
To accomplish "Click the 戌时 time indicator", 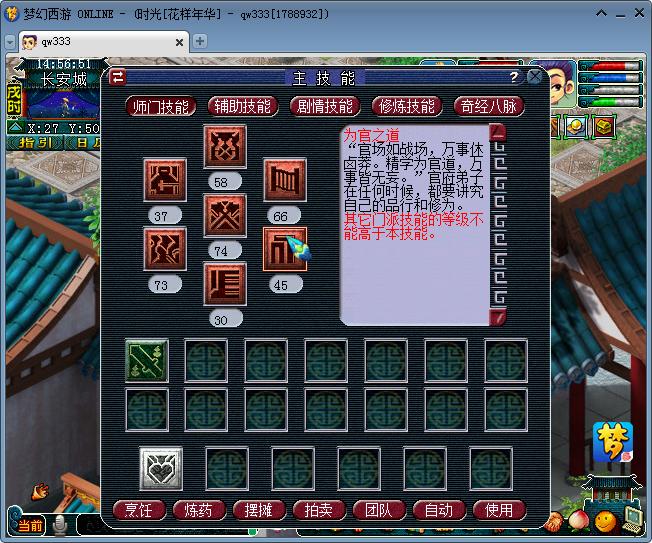I will (14, 99).
